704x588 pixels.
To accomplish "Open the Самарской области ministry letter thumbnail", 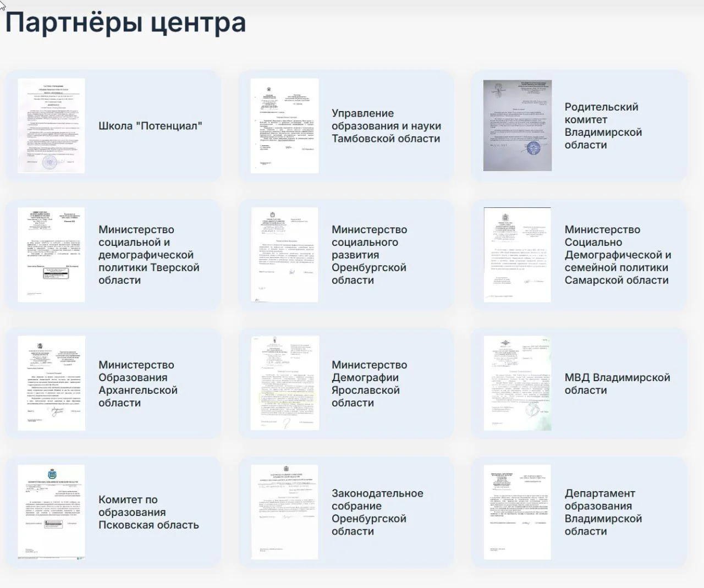I will tap(518, 255).
